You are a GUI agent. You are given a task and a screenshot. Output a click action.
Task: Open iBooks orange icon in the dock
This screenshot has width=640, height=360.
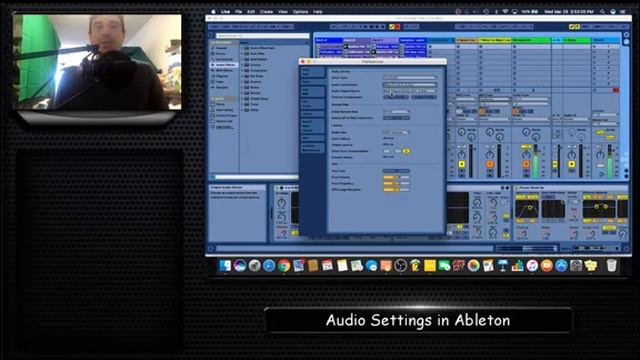coord(547,266)
